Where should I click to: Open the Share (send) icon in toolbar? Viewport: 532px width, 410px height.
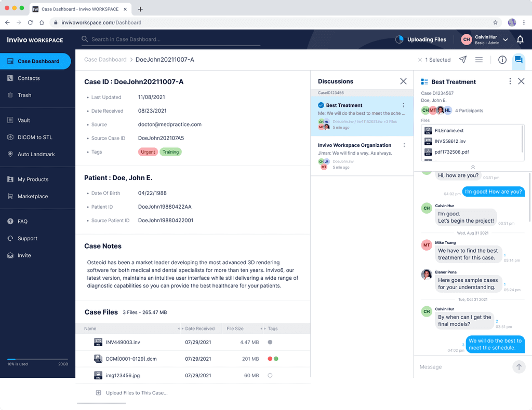462,60
